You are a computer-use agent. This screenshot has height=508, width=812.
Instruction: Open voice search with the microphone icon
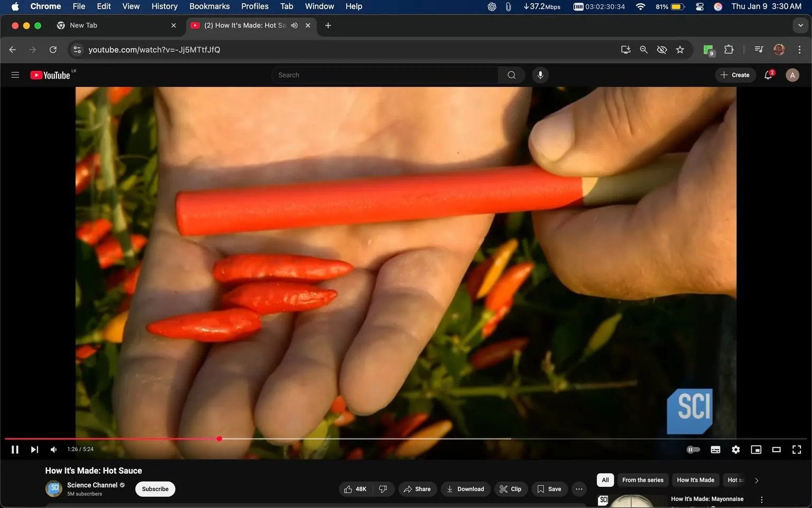540,75
